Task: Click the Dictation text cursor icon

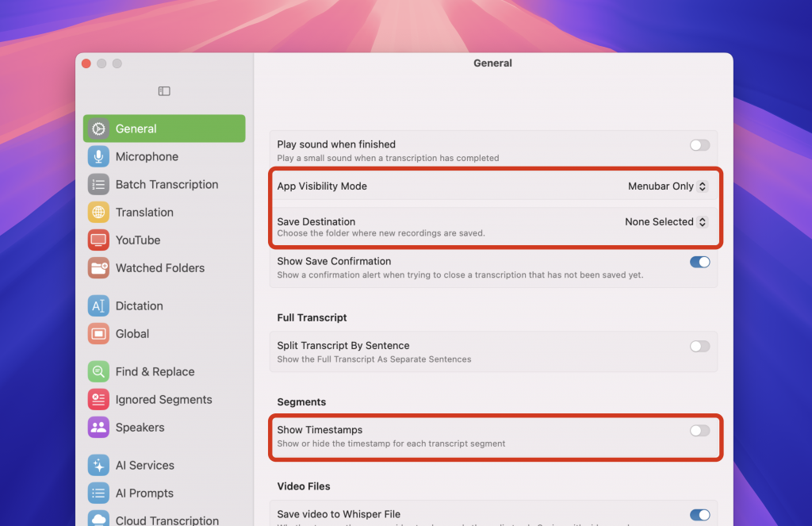Action: (98, 305)
